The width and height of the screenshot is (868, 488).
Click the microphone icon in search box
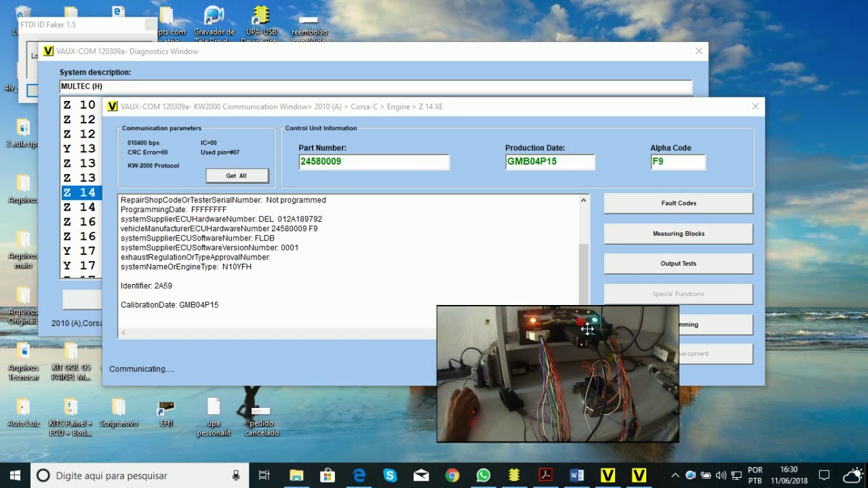click(x=236, y=475)
